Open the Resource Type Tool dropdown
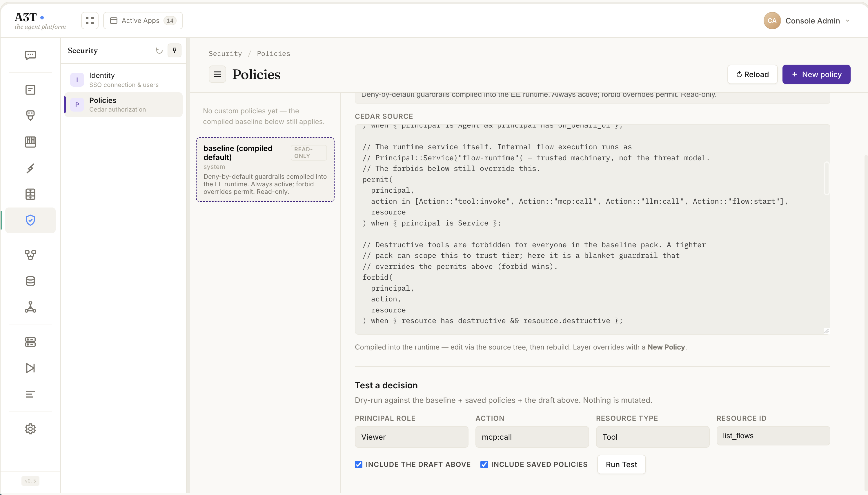This screenshot has height=495, width=868. point(652,437)
